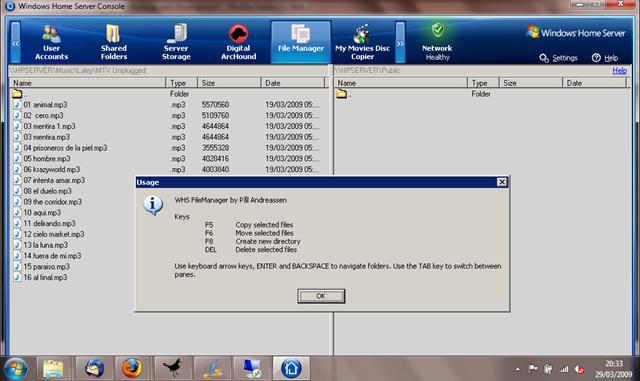Select the file 12 cielo market.mp3
640x381 pixels.
(x=54, y=234)
